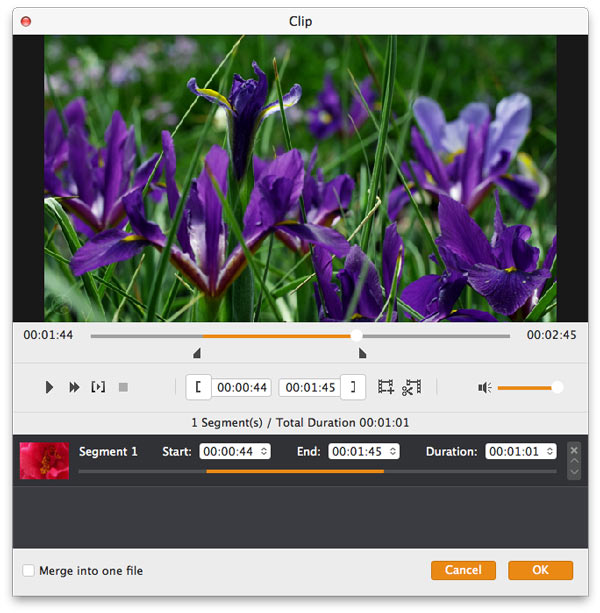The width and height of the screenshot is (600, 613).
Task: Click the Cancel button
Action: 463,570
